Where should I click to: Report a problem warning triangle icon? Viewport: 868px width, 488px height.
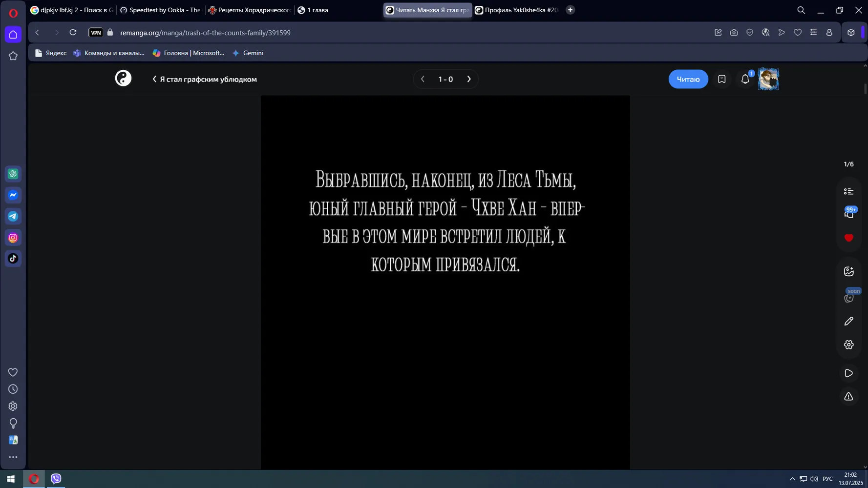point(849,397)
